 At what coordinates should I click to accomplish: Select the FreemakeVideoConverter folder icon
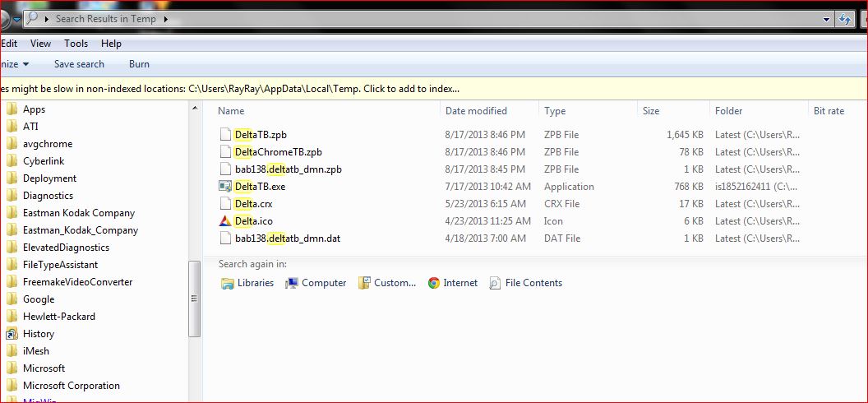12,282
